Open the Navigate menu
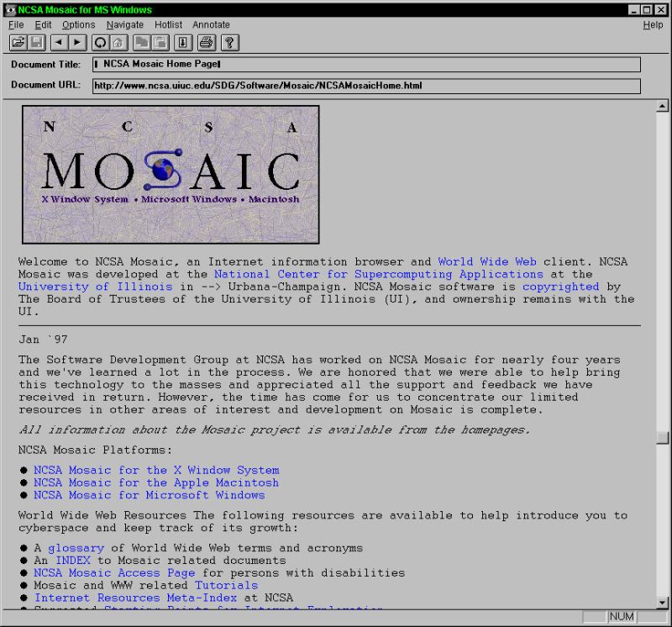 124,24
